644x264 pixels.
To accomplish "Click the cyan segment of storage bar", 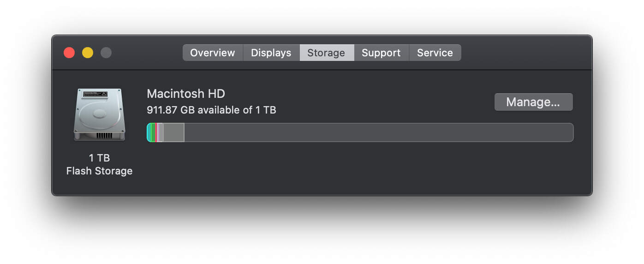I will click(x=149, y=132).
